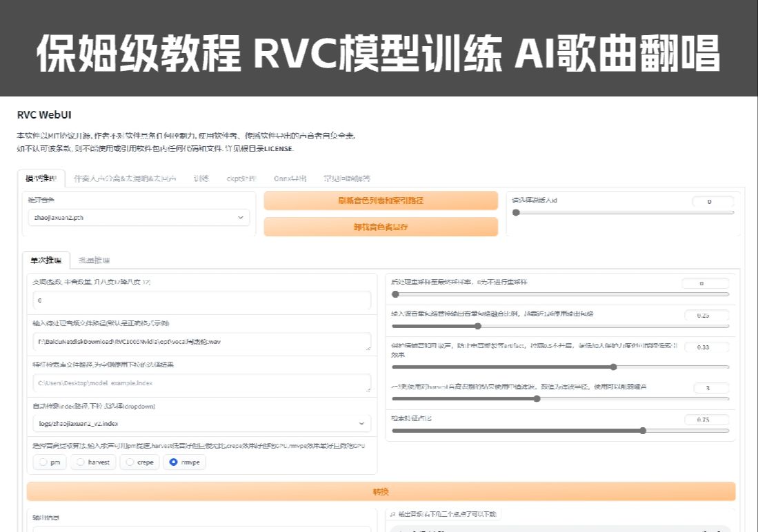Screen dimensions: 758x532
Task: Click the number box showing 0.25
Action: pyautogui.click(x=706, y=315)
